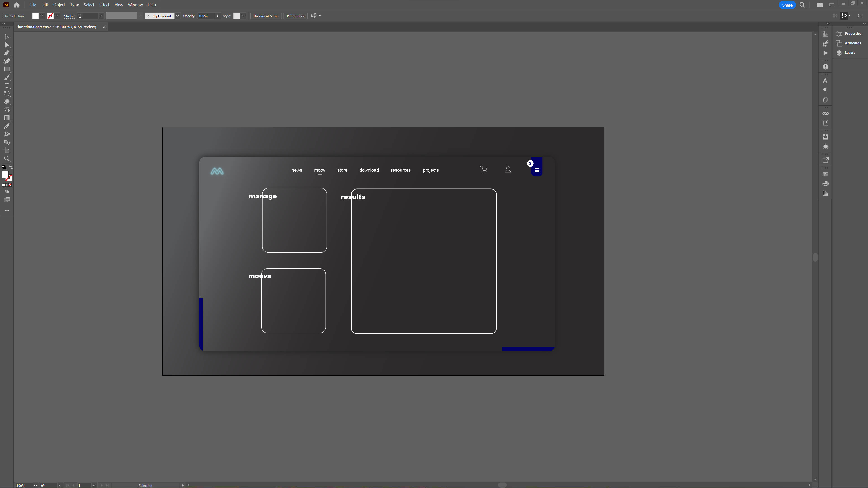Select the Eyedropper tool
Image resolution: width=868 pixels, height=488 pixels.
tap(7, 126)
